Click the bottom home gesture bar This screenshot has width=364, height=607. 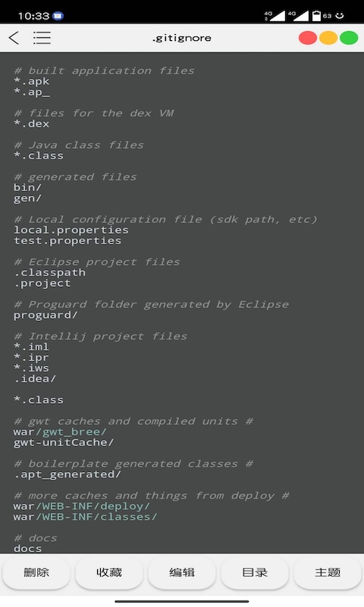(182, 602)
